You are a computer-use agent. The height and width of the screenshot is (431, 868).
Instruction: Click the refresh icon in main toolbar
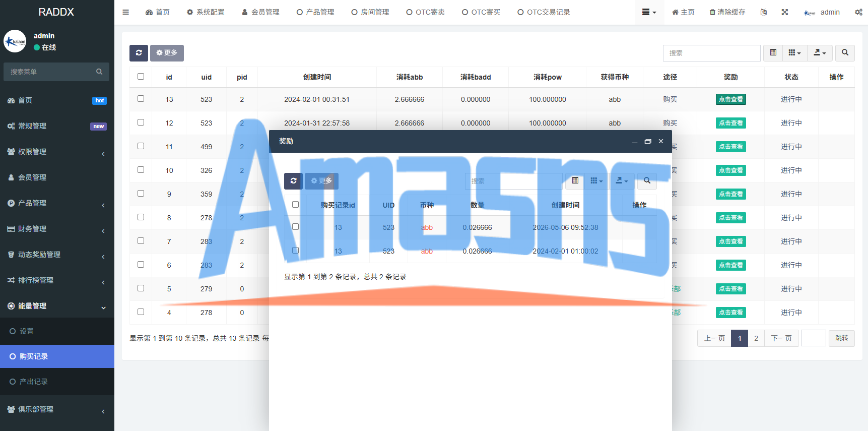point(139,53)
